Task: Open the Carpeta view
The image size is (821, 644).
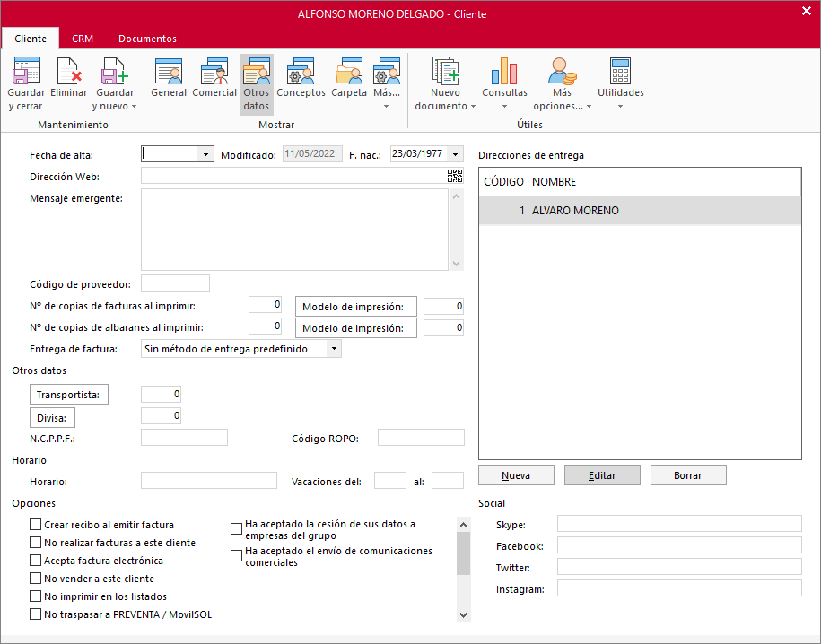Action: coord(349,71)
